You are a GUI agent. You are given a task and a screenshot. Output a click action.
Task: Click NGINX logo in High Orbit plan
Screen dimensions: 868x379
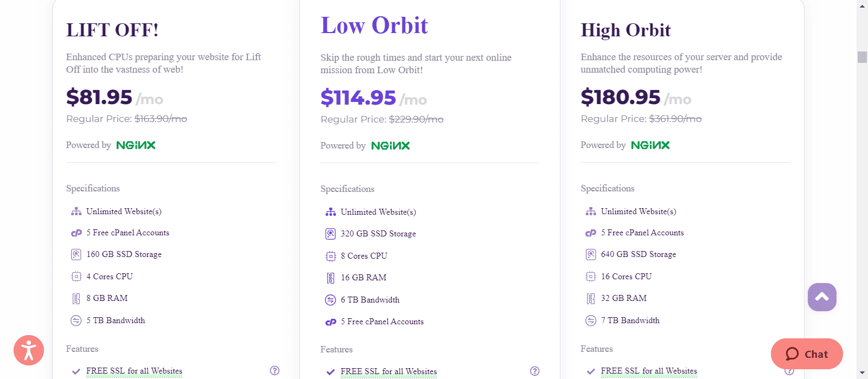tap(650, 145)
